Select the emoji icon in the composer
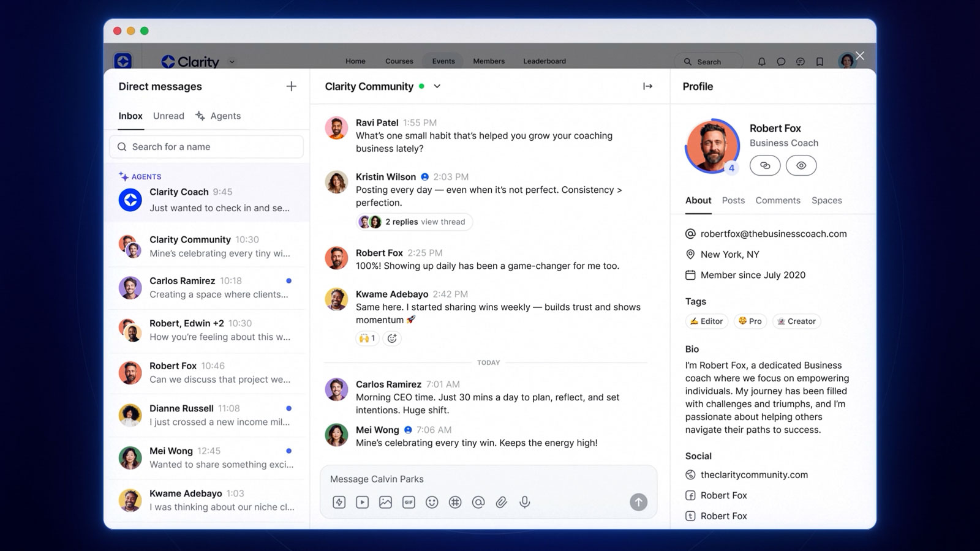Screen dimensions: 980x551 tap(432, 502)
